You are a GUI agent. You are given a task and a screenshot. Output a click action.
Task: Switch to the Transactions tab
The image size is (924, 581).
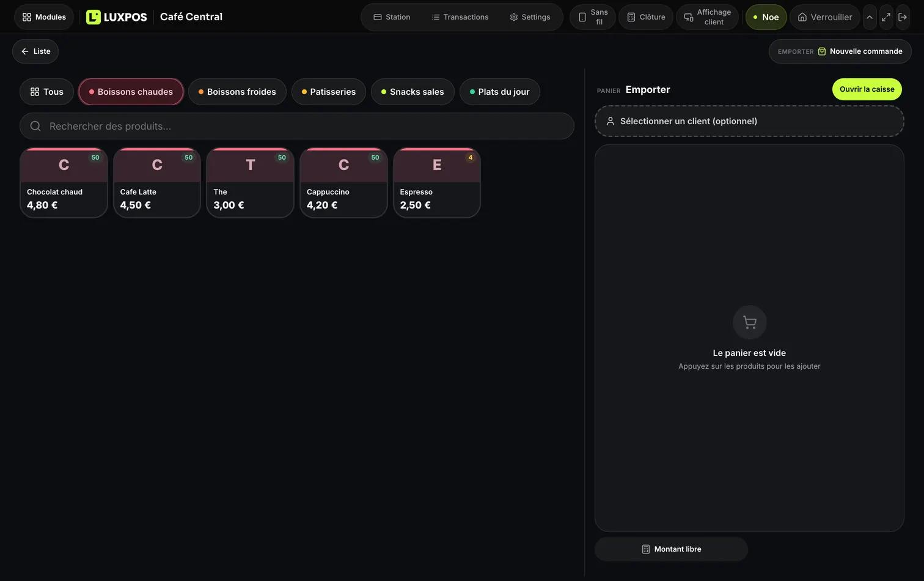click(x=460, y=17)
